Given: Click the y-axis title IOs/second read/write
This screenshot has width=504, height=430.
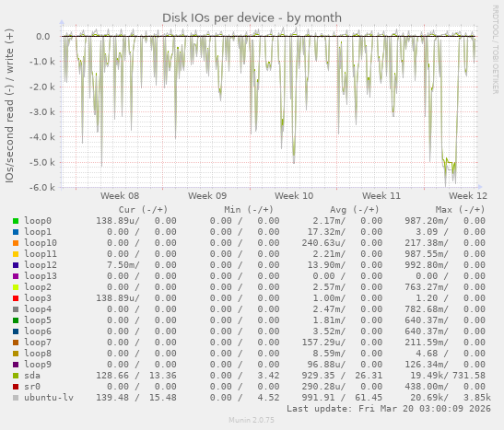Looking at the screenshot, I should pos(9,106).
